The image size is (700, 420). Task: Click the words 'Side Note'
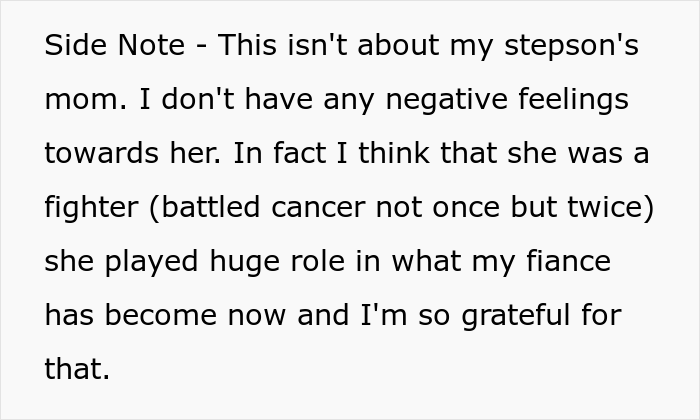coord(115,45)
